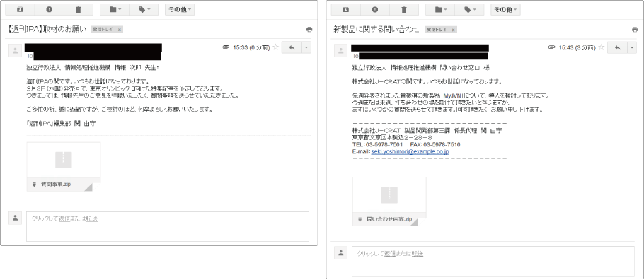Screen dimensions: 644x280
Task: Reply to the 15:43 email using arrow button
Action: click(x=617, y=47)
